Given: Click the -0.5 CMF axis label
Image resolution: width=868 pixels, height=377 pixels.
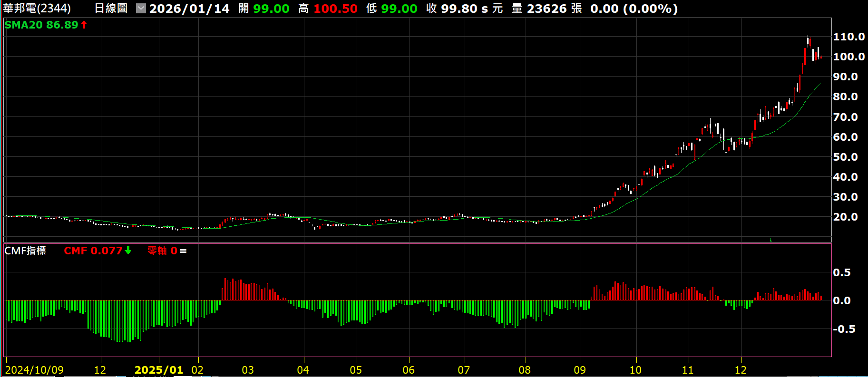Looking at the screenshot, I should pyautogui.click(x=844, y=329).
